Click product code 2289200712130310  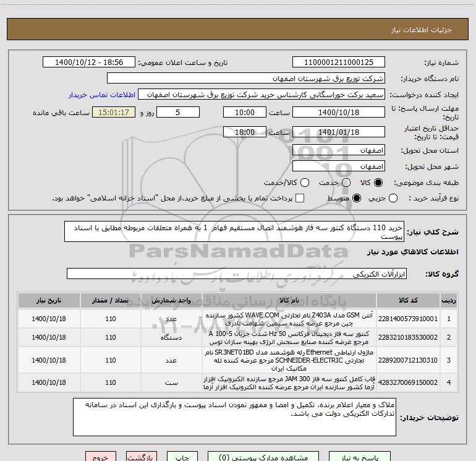click(x=408, y=360)
